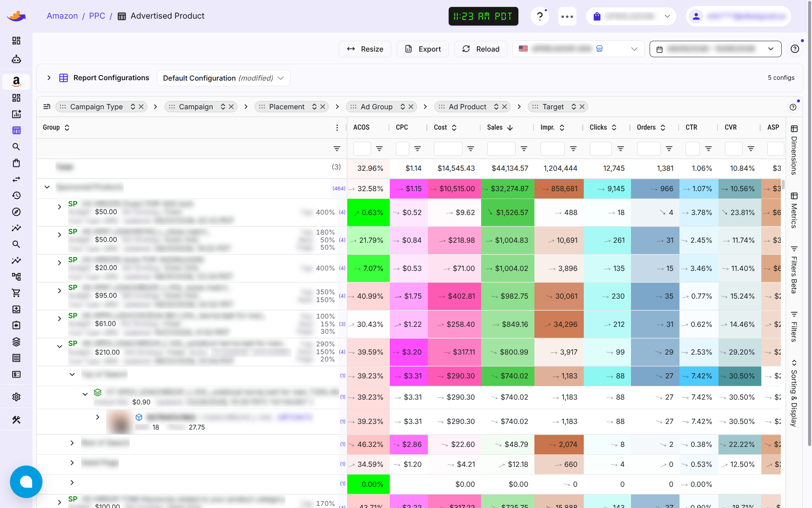Click the compass sidebar icon
The image size is (812, 508).
point(16,212)
